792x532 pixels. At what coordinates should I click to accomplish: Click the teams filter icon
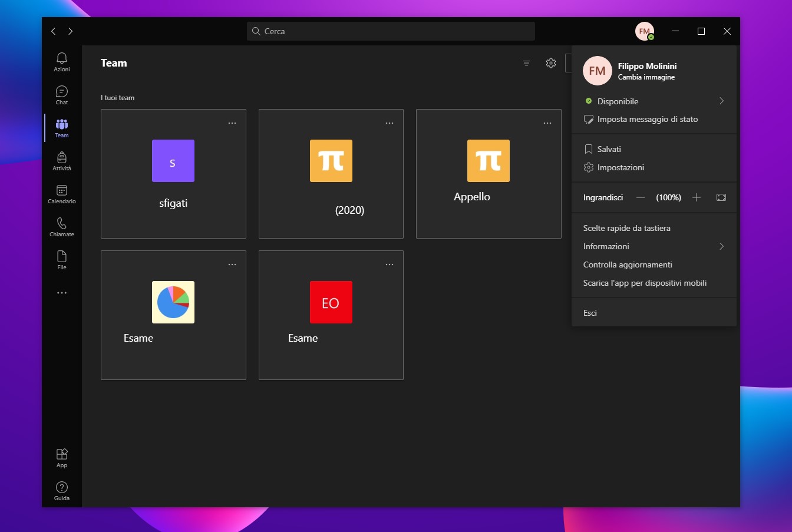(x=527, y=63)
